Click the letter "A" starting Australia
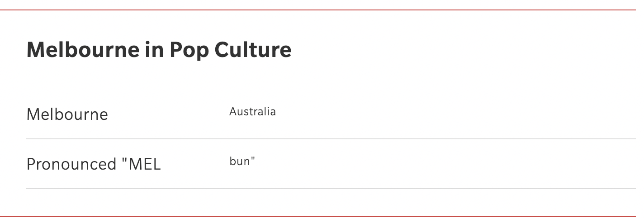The height and width of the screenshot is (218, 644). pos(233,112)
